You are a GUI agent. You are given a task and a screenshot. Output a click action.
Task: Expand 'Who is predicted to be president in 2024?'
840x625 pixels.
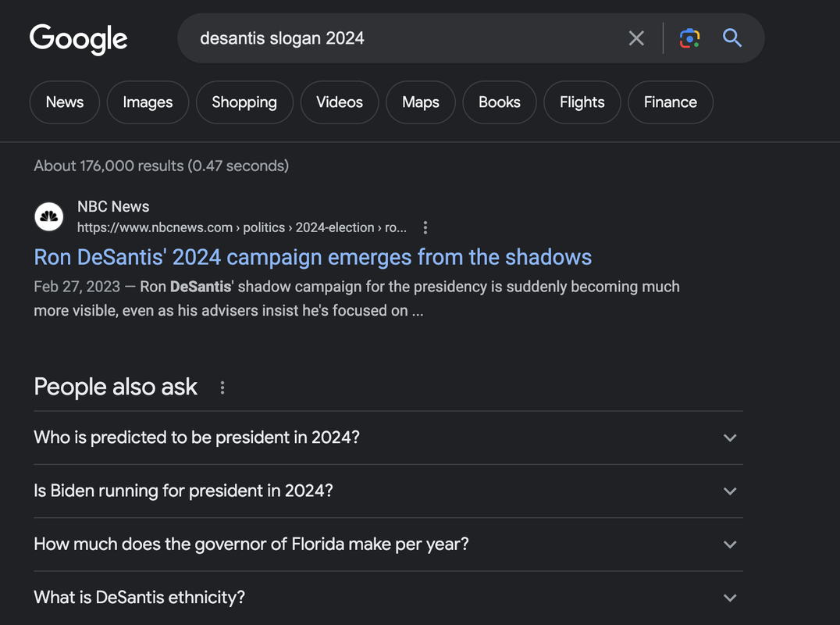[389, 438]
